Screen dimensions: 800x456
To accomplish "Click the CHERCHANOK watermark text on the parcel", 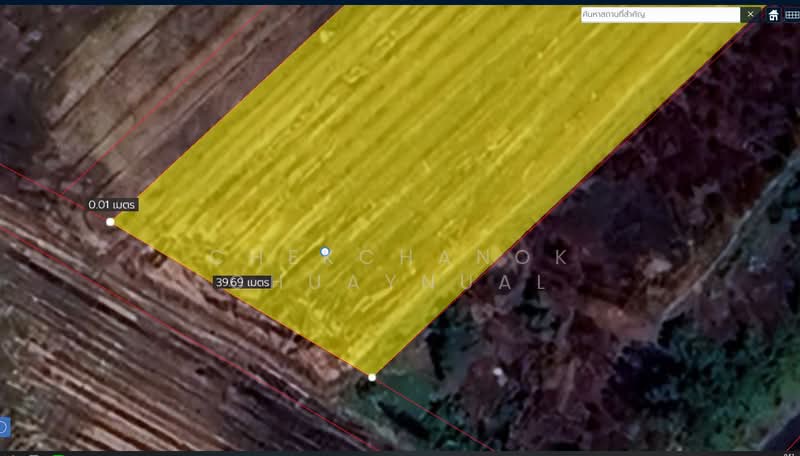I will [390, 258].
